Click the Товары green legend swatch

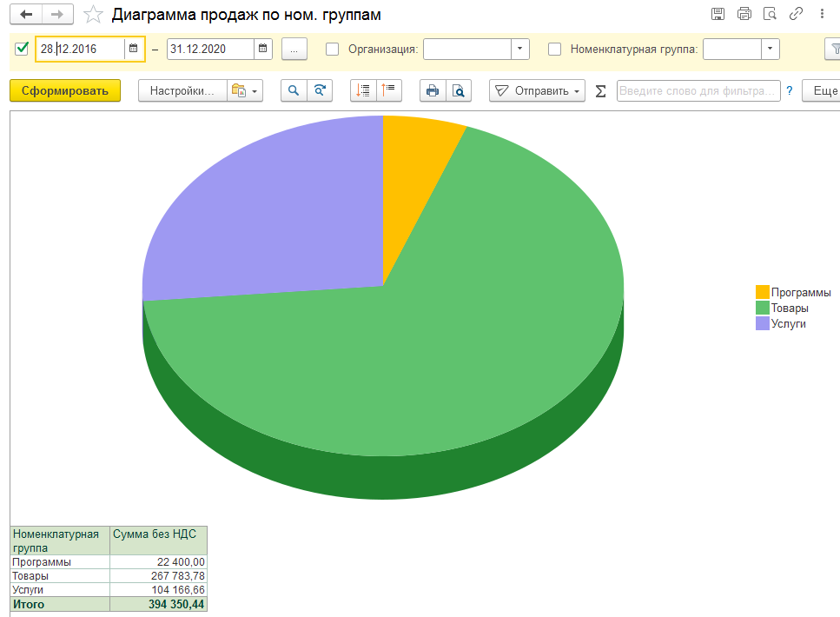pos(763,308)
